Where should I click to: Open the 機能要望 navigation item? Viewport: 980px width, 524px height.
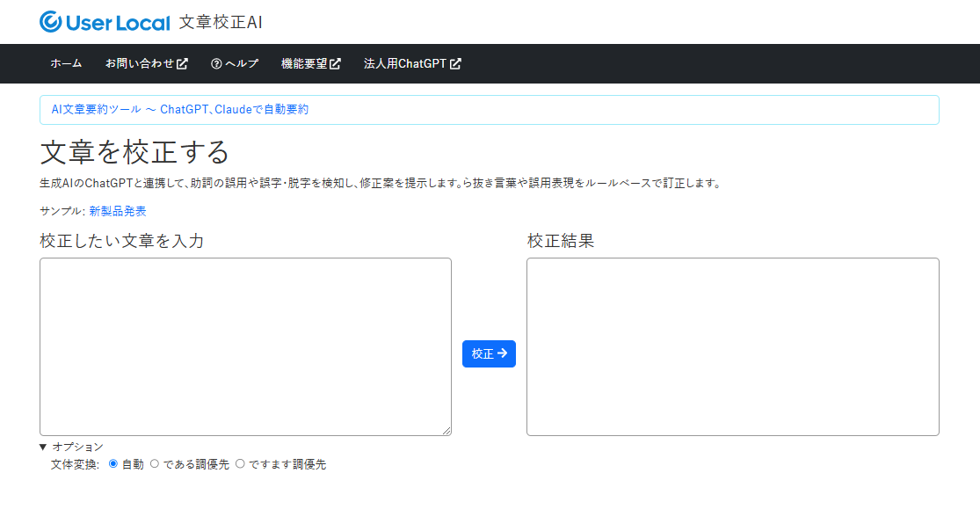[x=304, y=64]
